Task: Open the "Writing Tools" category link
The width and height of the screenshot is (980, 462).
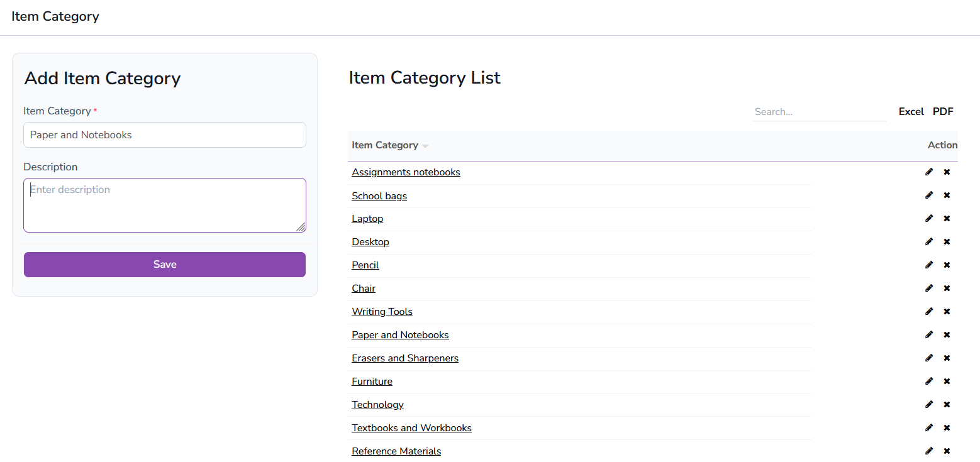Action: click(x=382, y=311)
